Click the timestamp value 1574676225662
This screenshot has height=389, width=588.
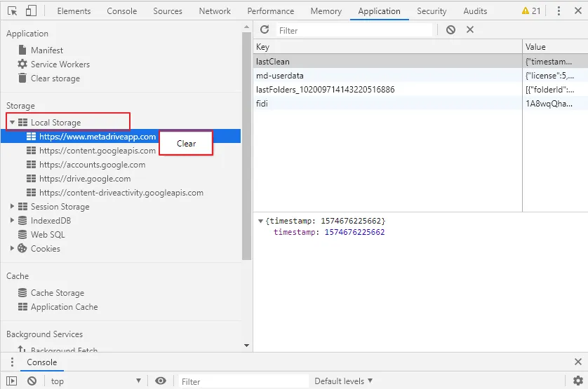click(x=354, y=232)
